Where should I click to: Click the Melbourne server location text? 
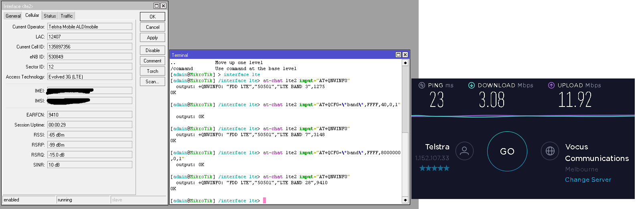[581, 169]
